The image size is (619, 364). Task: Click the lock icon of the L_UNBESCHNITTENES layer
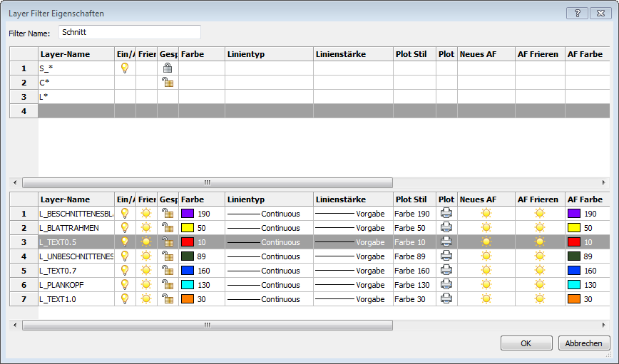[x=168, y=256]
